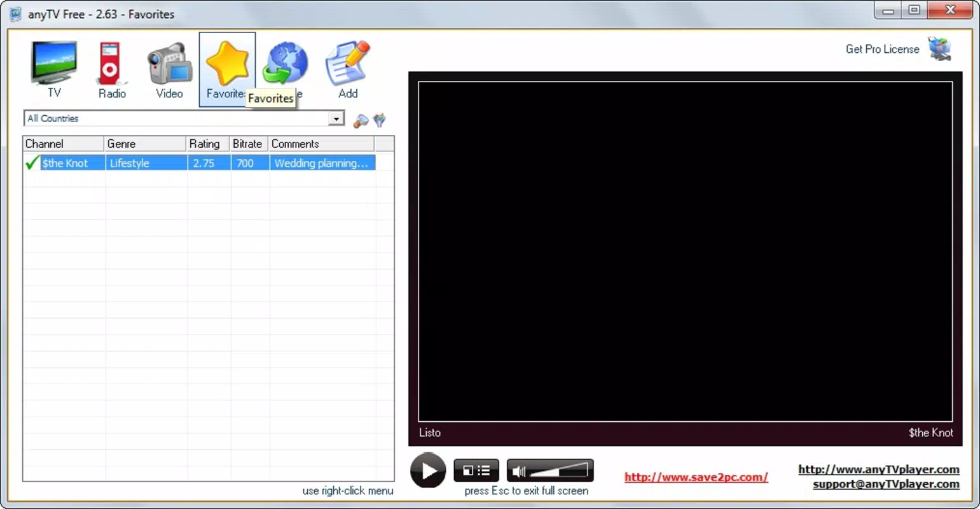Click the Lifestyle genre cell
Image resolution: width=980 pixels, height=509 pixels.
[146, 163]
